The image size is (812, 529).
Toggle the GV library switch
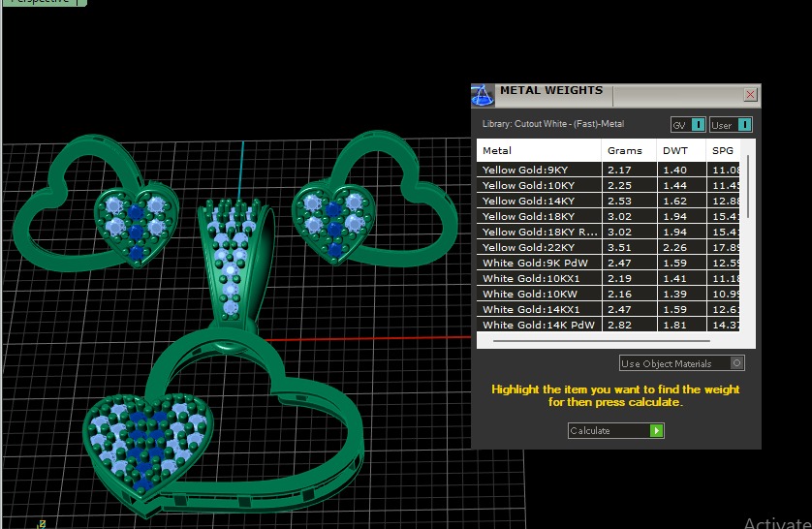688,125
